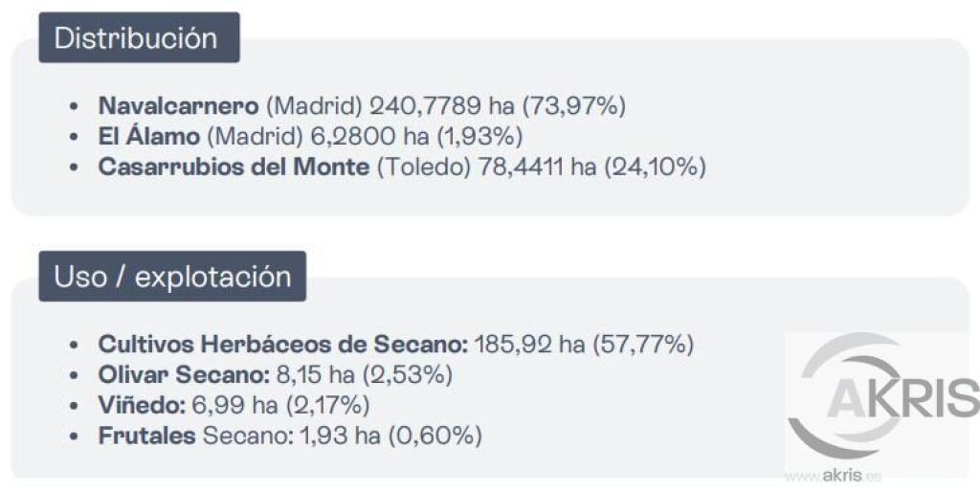The width and height of the screenshot is (980, 492).
Task: Click the Viñedo label
Action: click(142, 405)
